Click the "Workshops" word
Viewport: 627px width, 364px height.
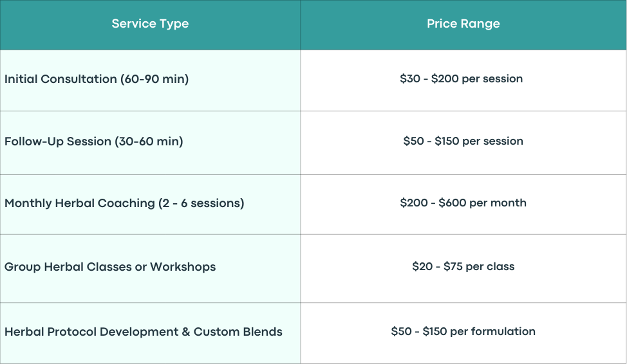pos(183,266)
